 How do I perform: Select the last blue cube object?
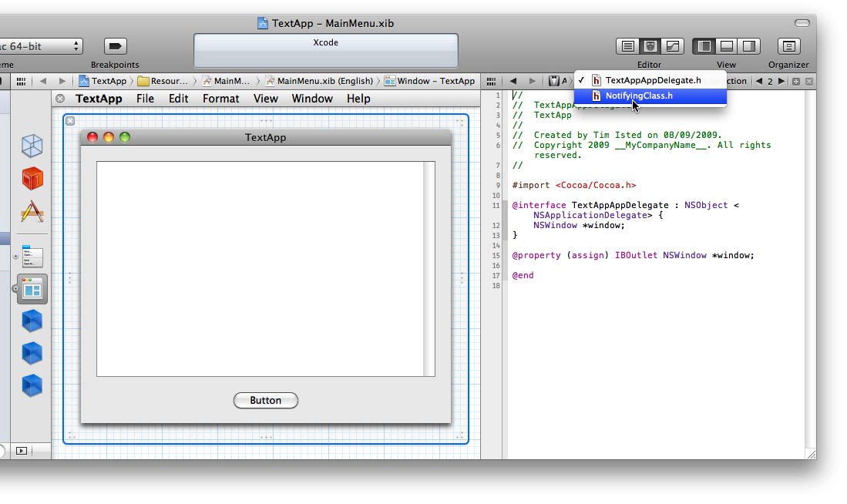click(32, 385)
